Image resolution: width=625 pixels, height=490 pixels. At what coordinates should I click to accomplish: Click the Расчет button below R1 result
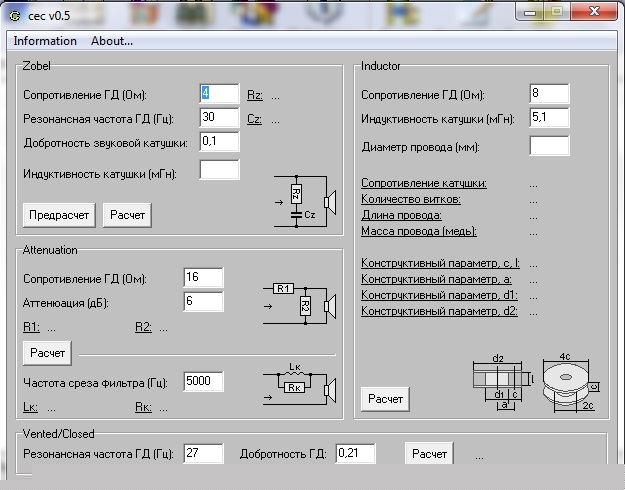[x=47, y=353]
